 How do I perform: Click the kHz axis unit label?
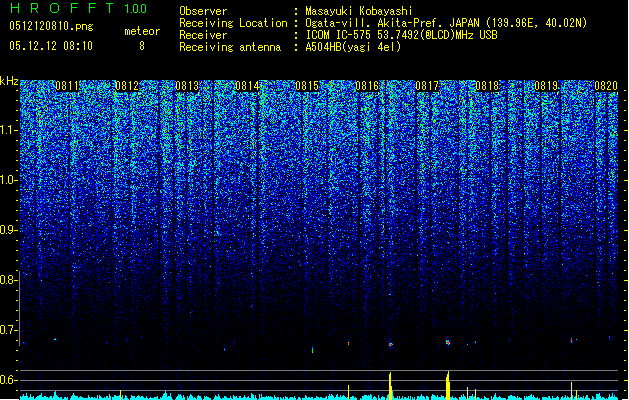(x=9, y=81)
